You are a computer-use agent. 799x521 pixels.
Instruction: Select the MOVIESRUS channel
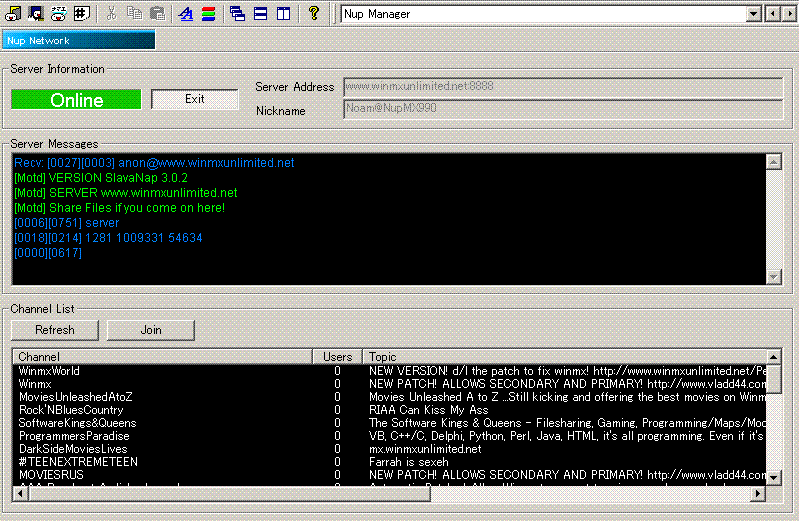click(x=389, y=475)
